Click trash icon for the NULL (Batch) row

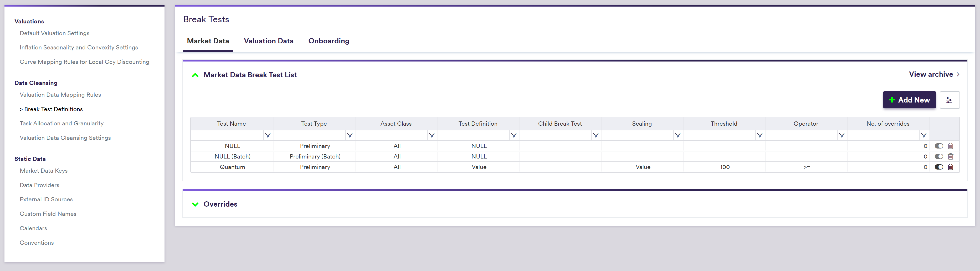tap(950, 156)
